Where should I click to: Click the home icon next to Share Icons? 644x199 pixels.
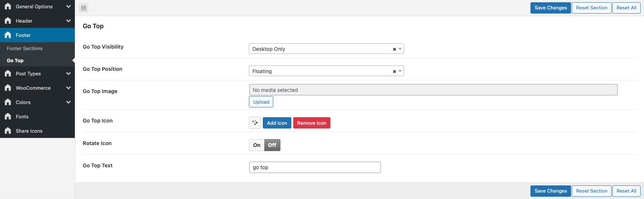pyautogui.click(x=8, y=131)
